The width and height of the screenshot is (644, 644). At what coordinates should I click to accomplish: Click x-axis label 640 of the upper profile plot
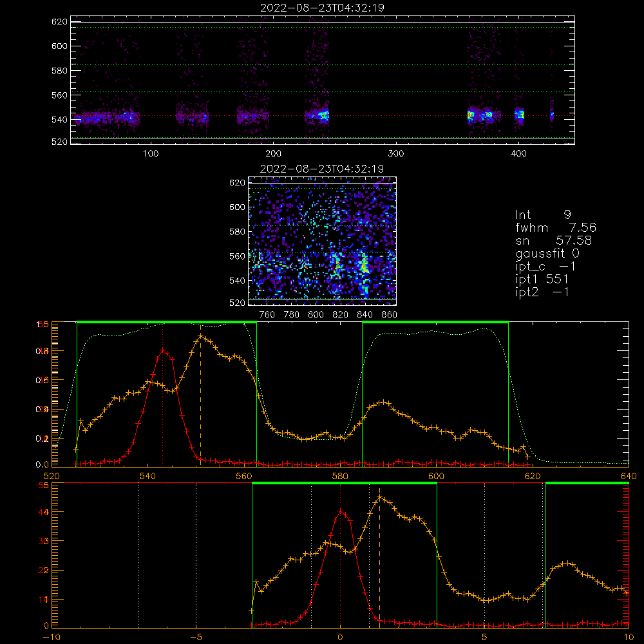point(629,477)
